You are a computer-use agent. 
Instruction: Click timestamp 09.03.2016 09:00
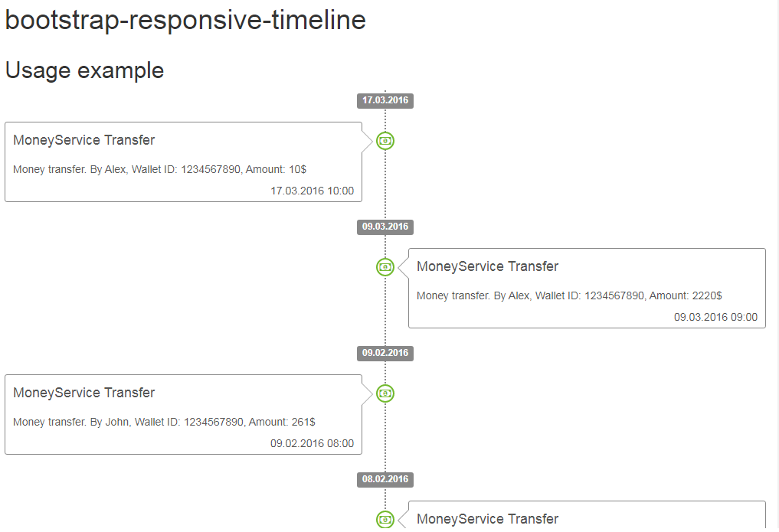715,317
